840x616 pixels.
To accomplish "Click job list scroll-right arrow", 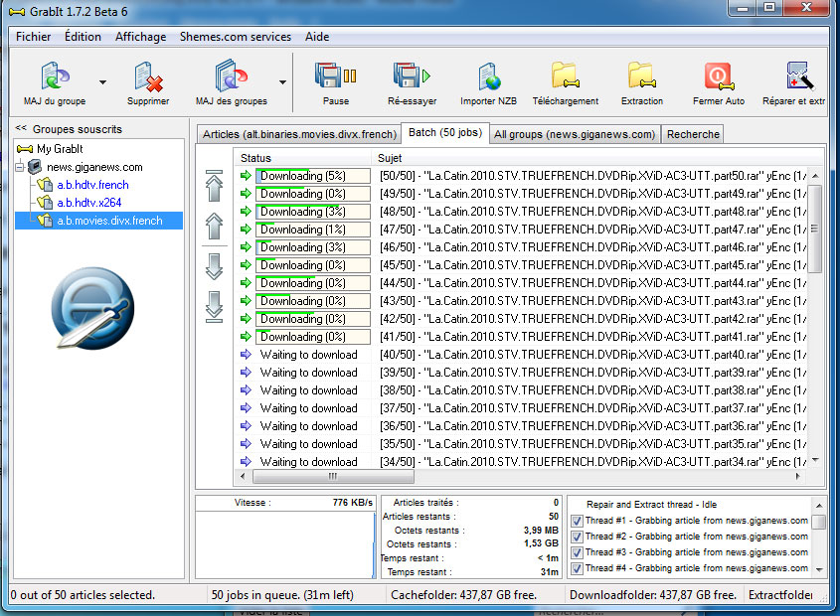I will click(797, 476).
